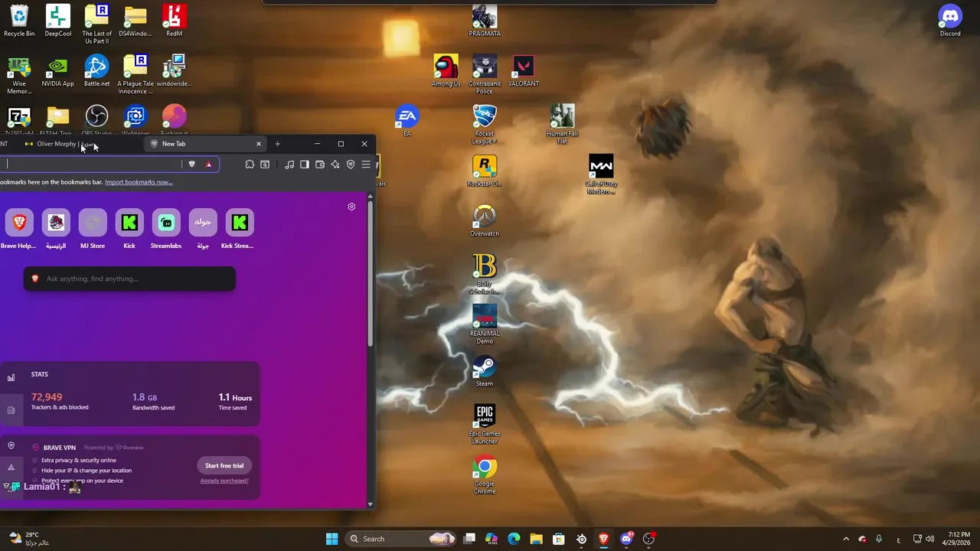The height and width of the screenshot is (551, 980).
Task: Open the RedM desktop icon
Action: [x=174, y=21]
